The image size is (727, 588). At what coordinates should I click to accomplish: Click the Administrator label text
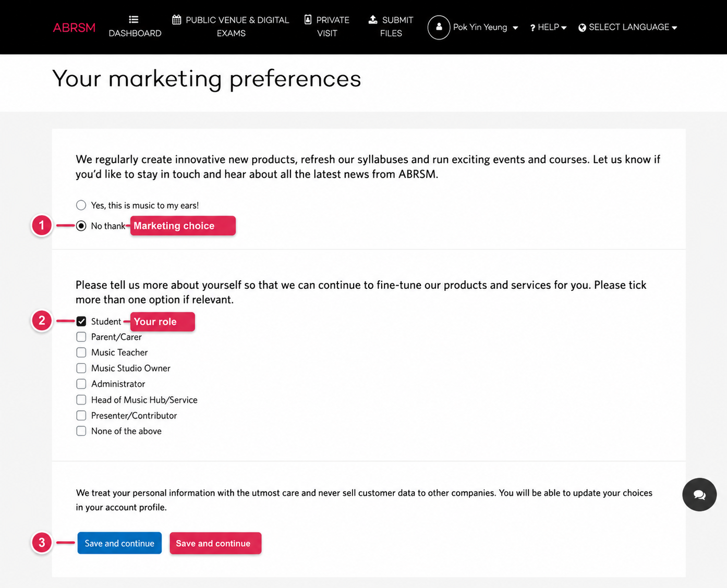click(x=118, y=384)
